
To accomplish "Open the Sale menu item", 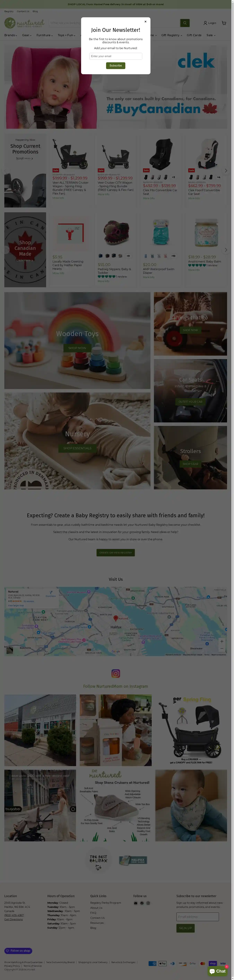I will (211, 35).
